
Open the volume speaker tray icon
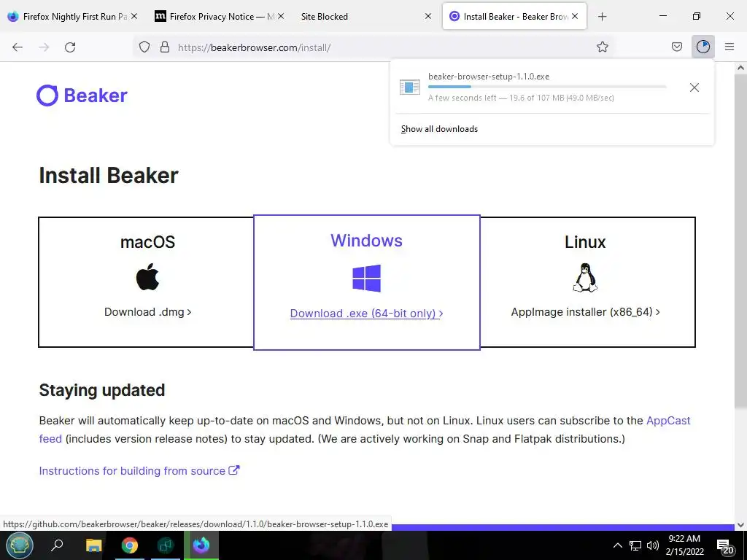pyautogui.click(x=653, y=545)
